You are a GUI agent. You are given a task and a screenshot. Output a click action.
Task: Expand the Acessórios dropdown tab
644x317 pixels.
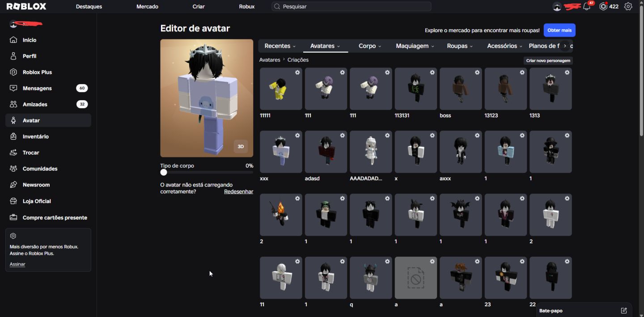(505, 46)
